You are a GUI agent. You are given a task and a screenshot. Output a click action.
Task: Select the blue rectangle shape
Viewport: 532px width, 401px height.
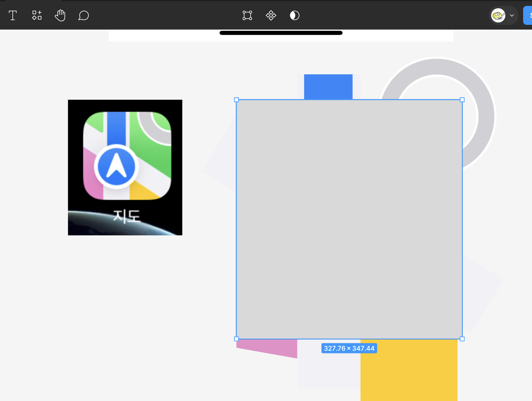[328, 87]
